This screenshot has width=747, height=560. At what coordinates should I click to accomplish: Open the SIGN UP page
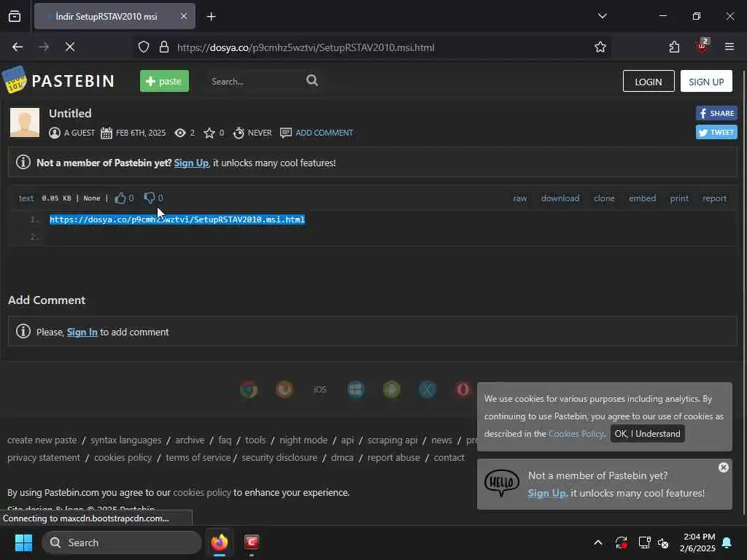(x=706, y=82)
